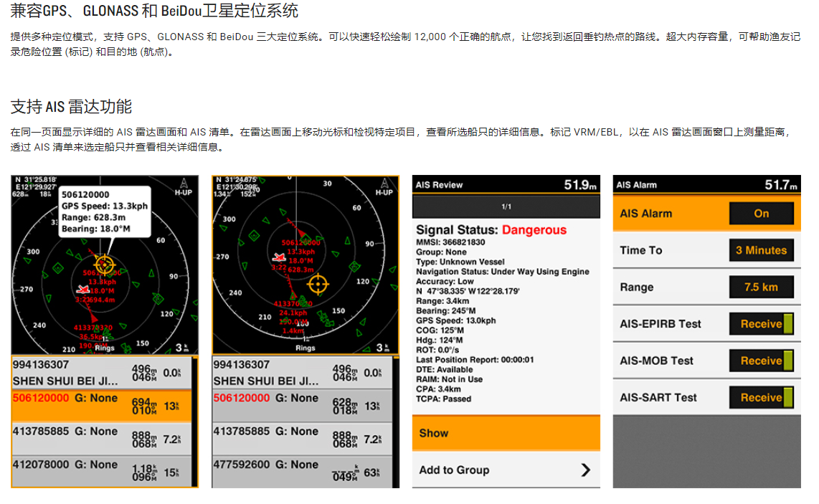Click the orange crosshair cursor in first radar screen

(x=105, y=264)
